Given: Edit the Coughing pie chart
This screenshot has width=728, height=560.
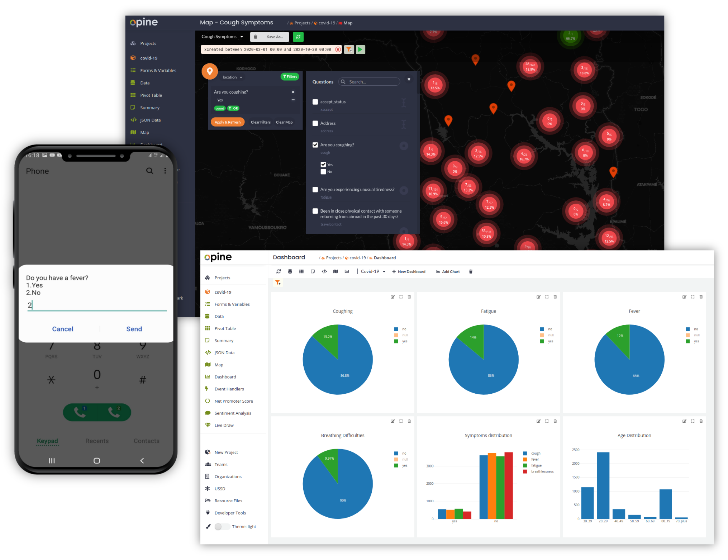Looking at the screenshot, I should click(x=392, y=297).
